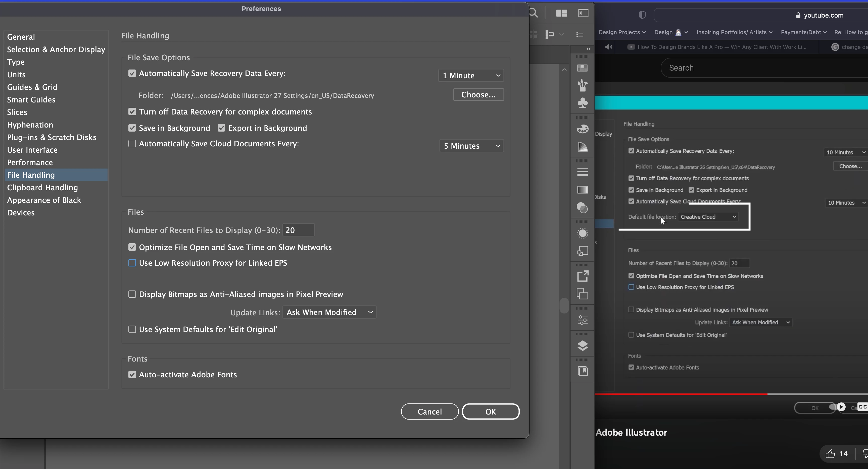The image size is (868, 469).
Task: Click the red YouTube video progress bar
Action: pyautogui.click(x=681, y=394)
